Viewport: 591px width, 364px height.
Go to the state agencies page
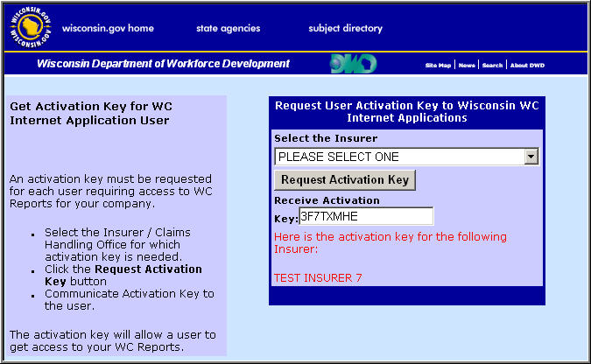coord(228,28)
